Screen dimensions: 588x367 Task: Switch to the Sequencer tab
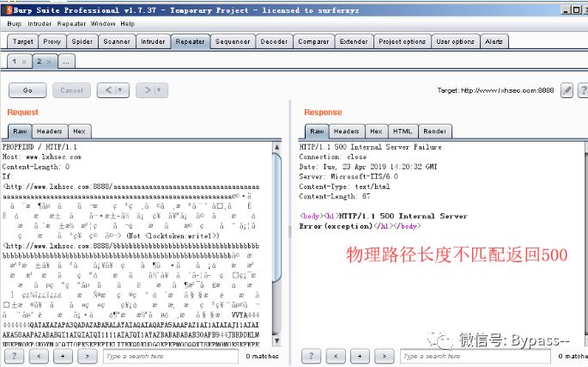233,42
